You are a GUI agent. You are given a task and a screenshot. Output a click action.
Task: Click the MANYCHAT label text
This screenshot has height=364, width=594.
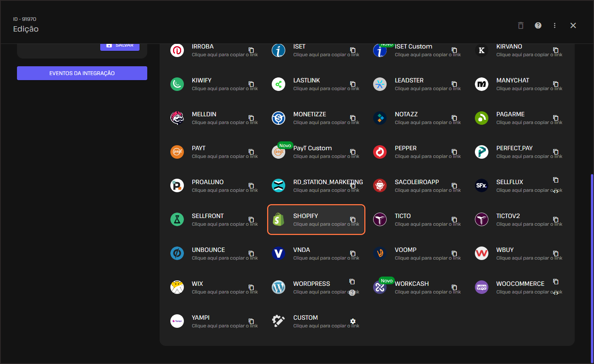[513, 81]
